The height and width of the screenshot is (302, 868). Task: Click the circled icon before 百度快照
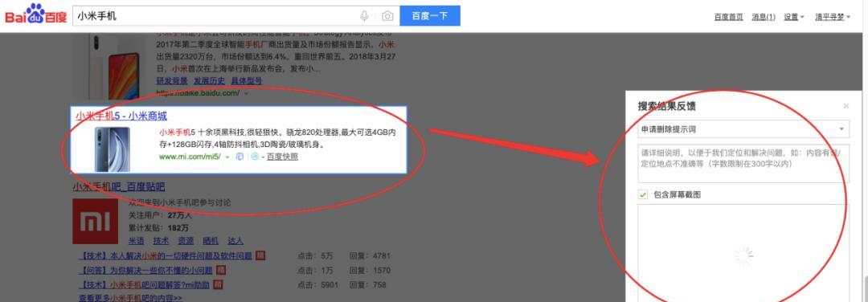tap(255, 157)
